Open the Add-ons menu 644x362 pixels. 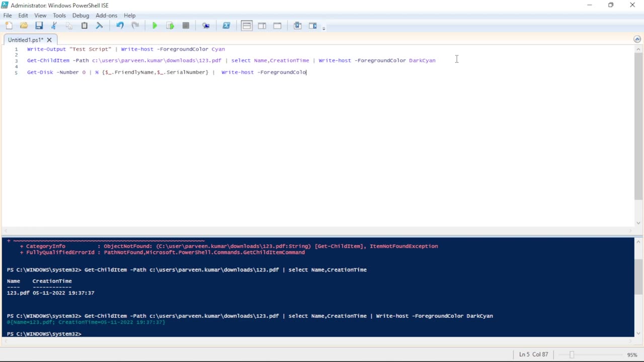tap(106, 16)
